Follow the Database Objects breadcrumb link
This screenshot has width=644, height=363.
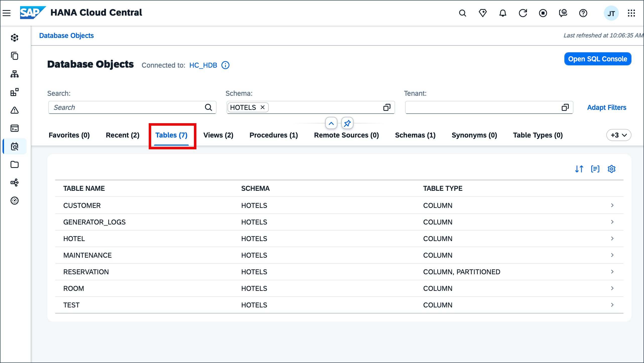66,36
